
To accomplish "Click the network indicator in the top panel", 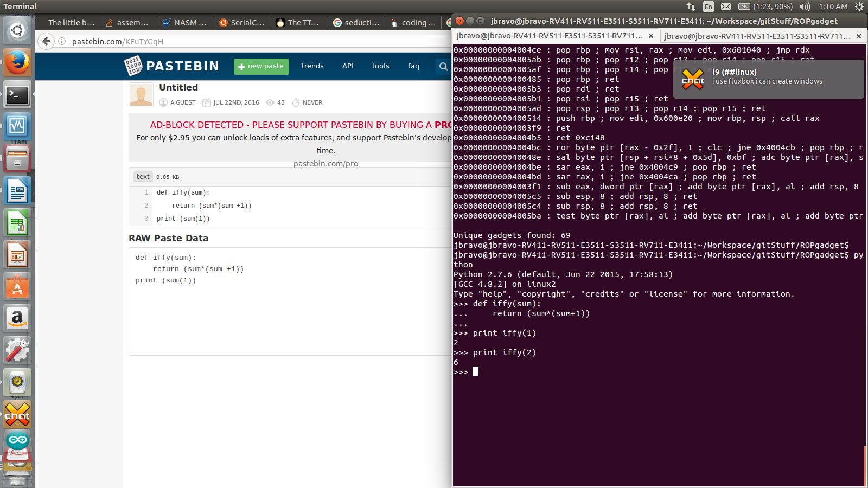I will click(x=691, y=7).
